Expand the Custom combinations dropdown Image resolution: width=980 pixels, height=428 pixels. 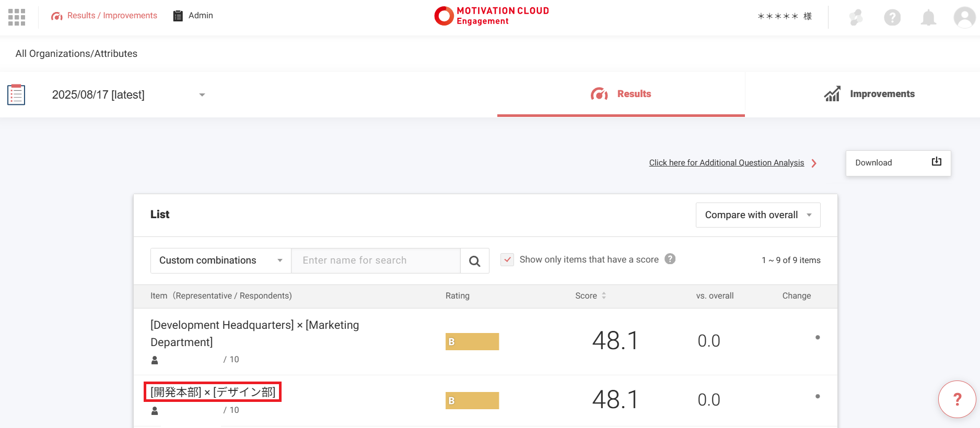pyautogui.click(x=220, y=260)
